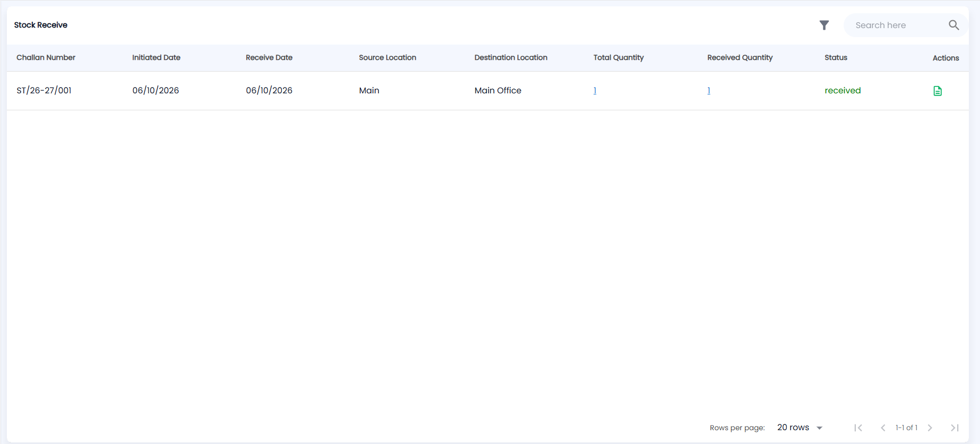Open Received Quantity link value 1

709,91
